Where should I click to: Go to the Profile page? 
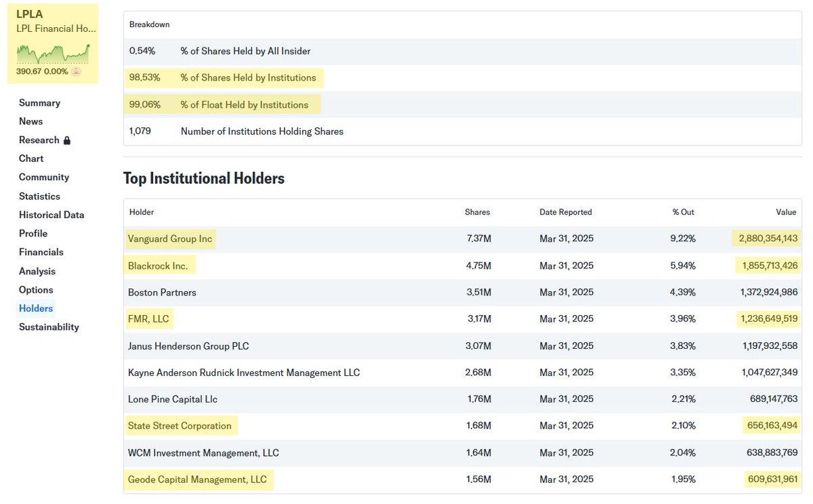33,233
